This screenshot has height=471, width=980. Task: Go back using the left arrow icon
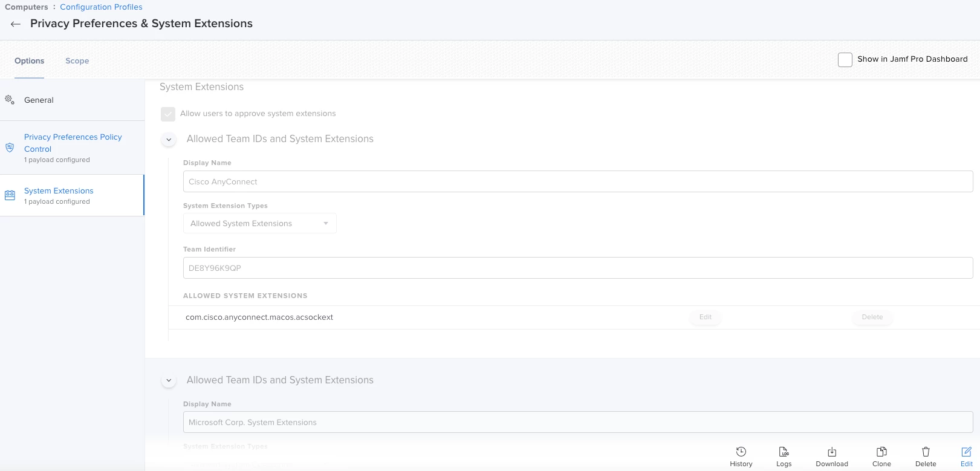coord(16,24)
